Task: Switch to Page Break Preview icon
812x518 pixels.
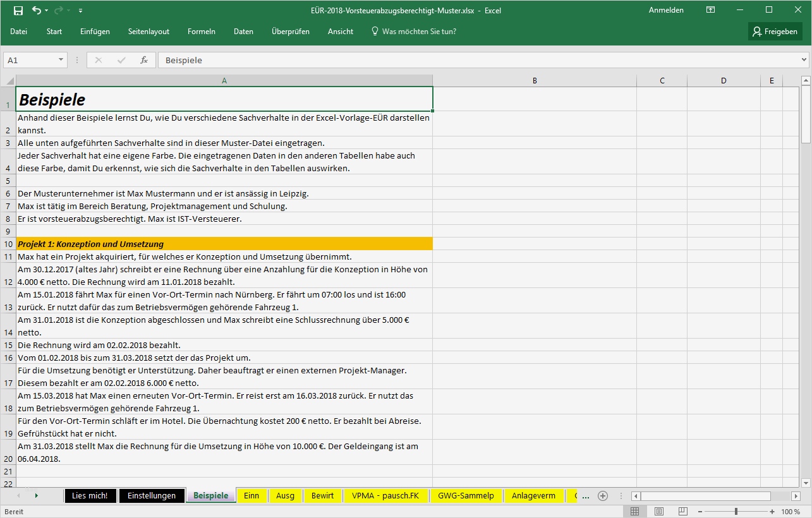Action: pyautogui.click(x=683, y=511)
